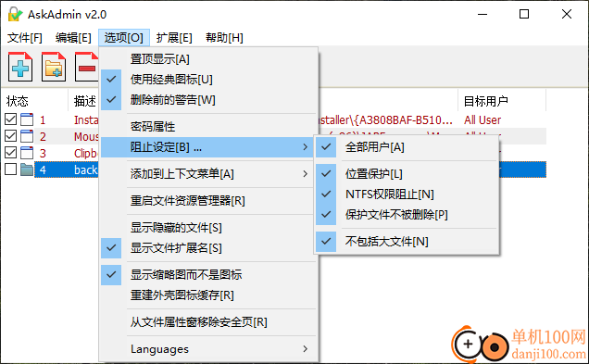Toggle 保护文件不被删除[P] in submenu
589x364 pixels.
coord(407,215)
